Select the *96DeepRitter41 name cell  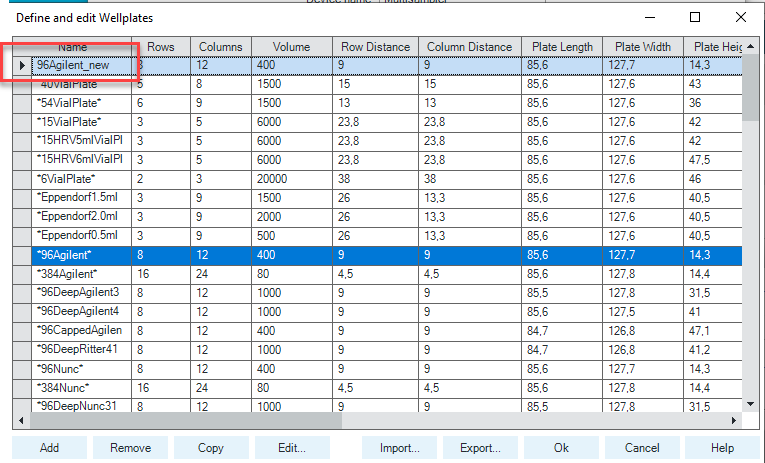tap(81, 351)
